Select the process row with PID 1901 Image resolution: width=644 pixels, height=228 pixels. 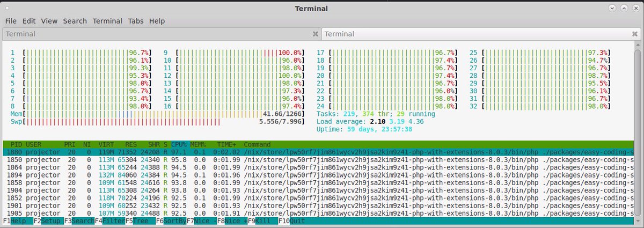318,205
